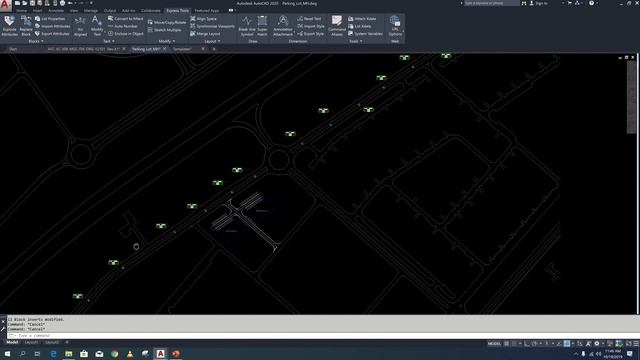Viewport: 640px width, 360px height.
Task: Add a new layout tab
Action: tap(67, 342)
